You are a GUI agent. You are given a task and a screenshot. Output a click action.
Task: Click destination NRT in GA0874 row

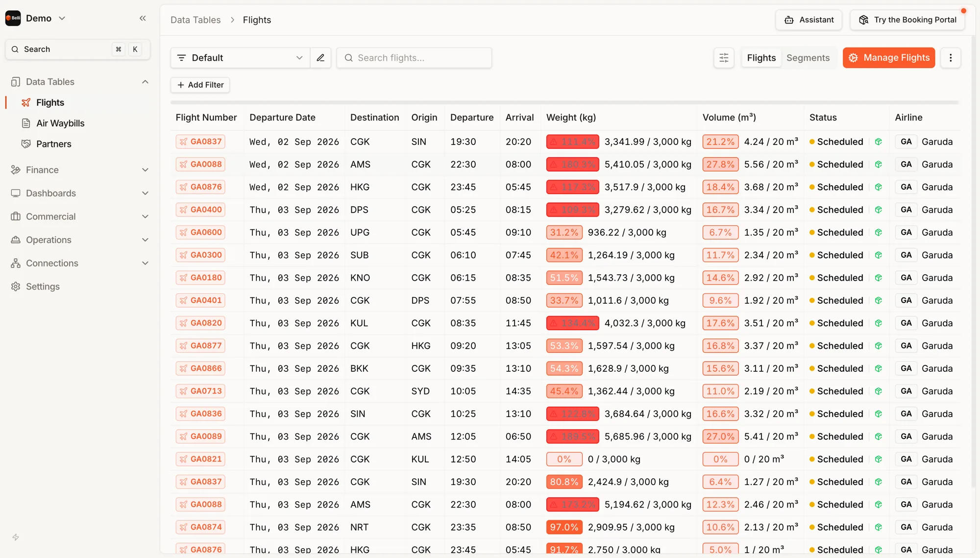coord(359,527)
